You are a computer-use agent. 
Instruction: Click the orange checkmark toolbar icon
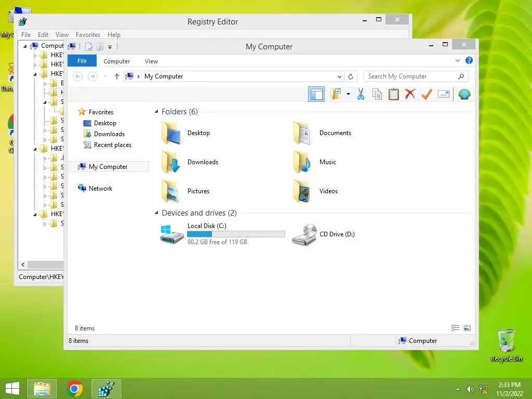(427, 94)
